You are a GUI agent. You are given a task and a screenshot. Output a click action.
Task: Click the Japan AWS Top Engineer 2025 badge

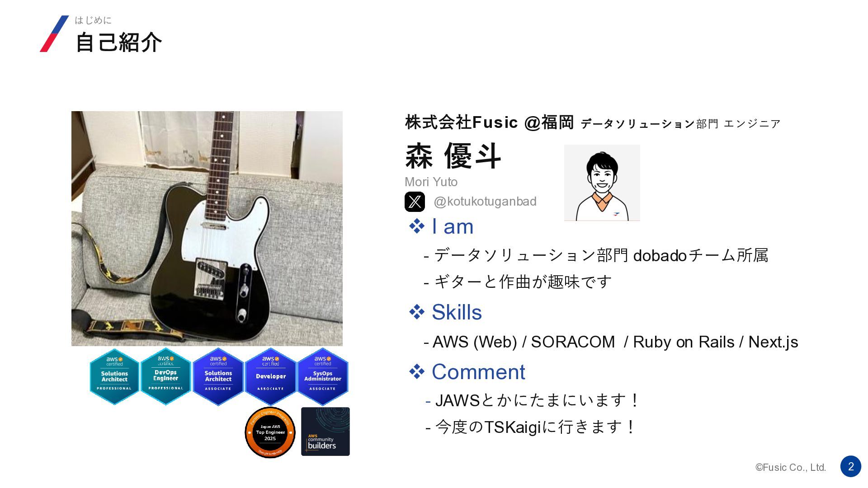click(x=270, y=432)
